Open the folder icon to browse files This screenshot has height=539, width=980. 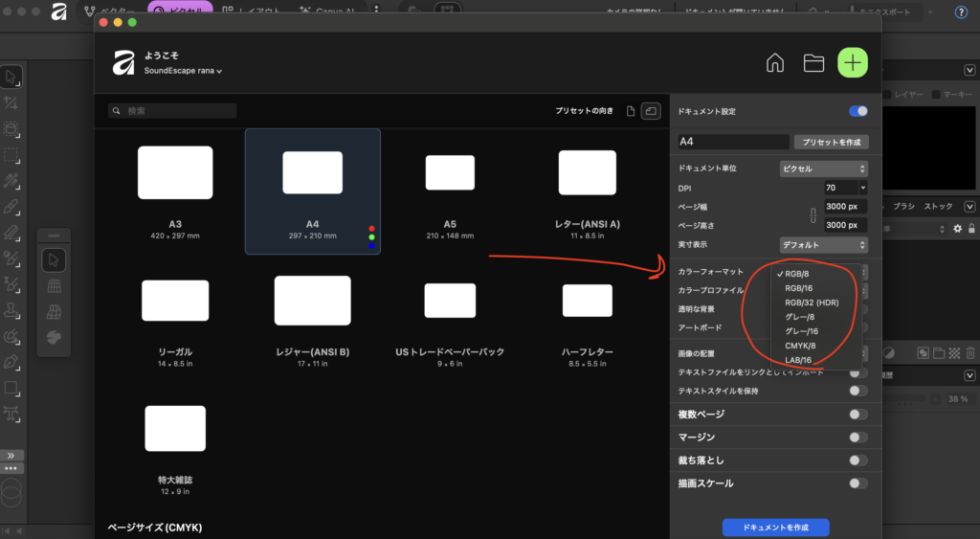click(x=813, y=63)
